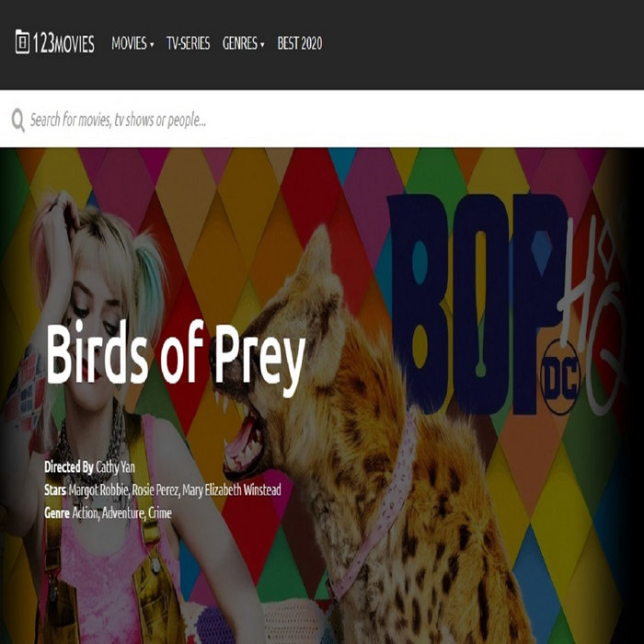Go to the TV-Series section
The height and width of the screenshot is (644, 644).
point(188,43)
